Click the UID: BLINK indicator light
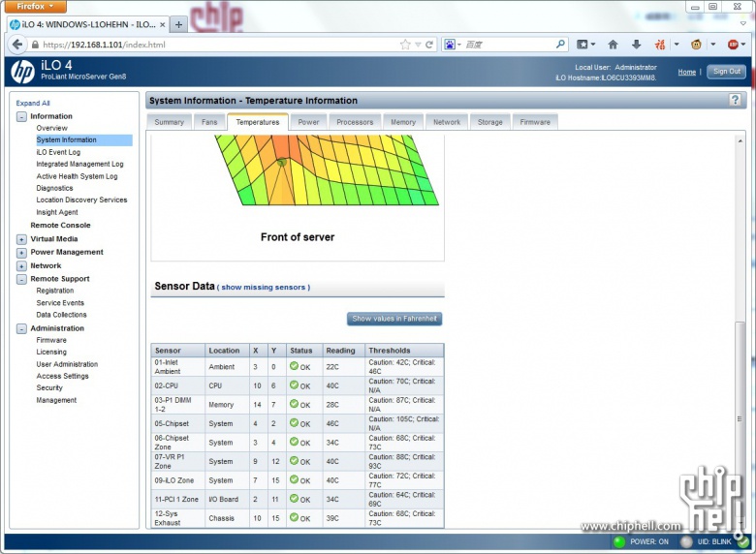Viewport: 756px width, 554px height. point(686,542)
